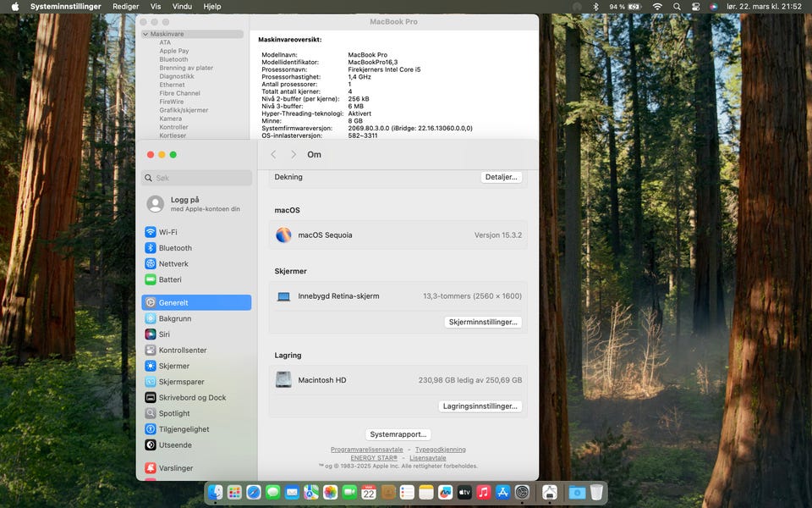Open Calendar showing 22 in Dock

click(x=369, y=492)
